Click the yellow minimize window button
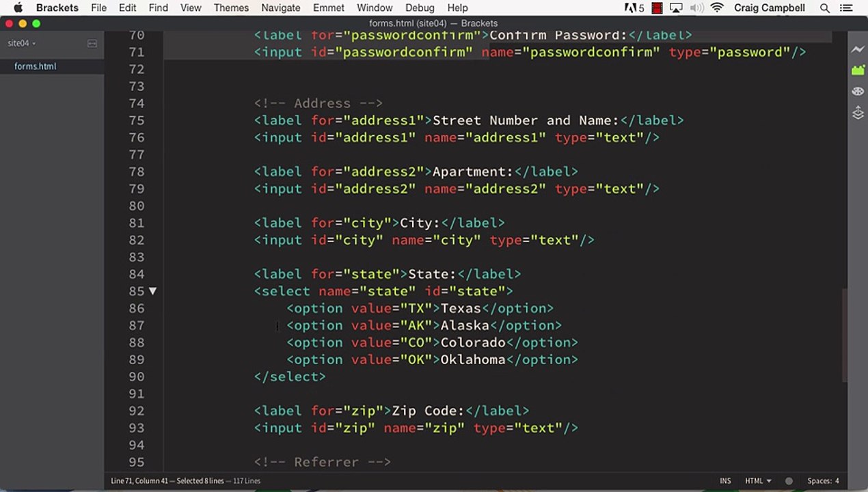Viewport: 868px width, 492px height. [x=23, y=23]
